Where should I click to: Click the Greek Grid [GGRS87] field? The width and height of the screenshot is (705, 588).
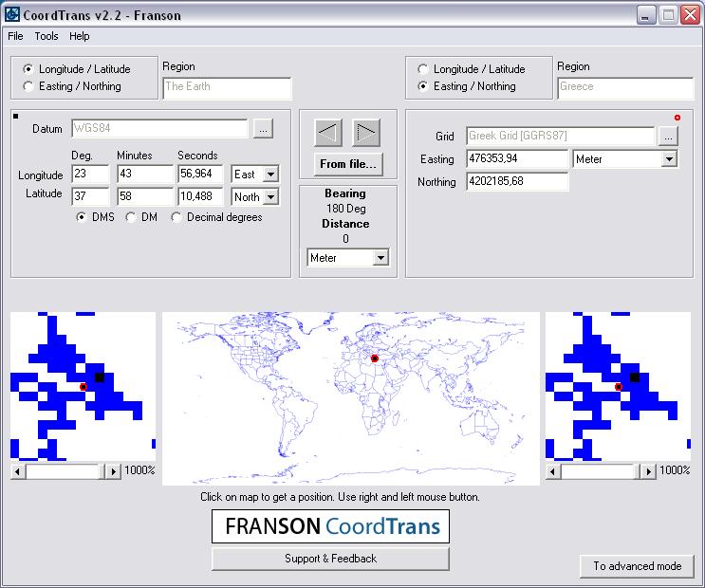(x=561, y=136)
